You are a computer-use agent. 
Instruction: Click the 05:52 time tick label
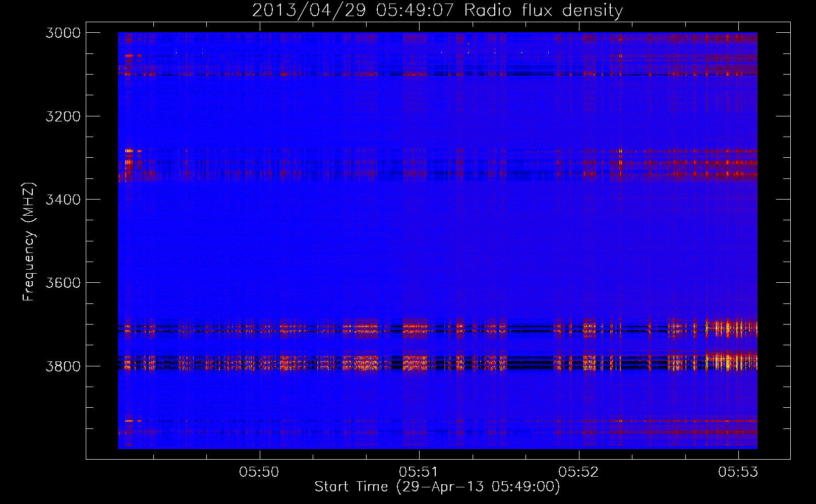pyautogui.click(x=579, y=472)
